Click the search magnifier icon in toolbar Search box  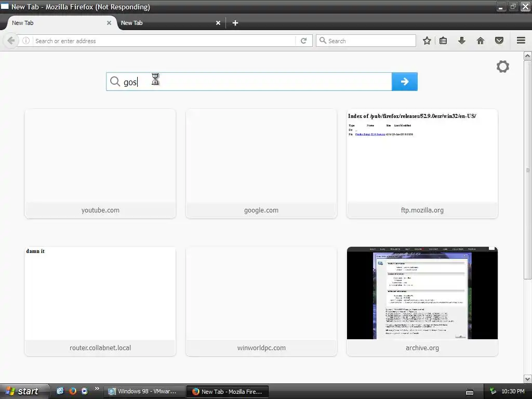click(x=323, y=41)
